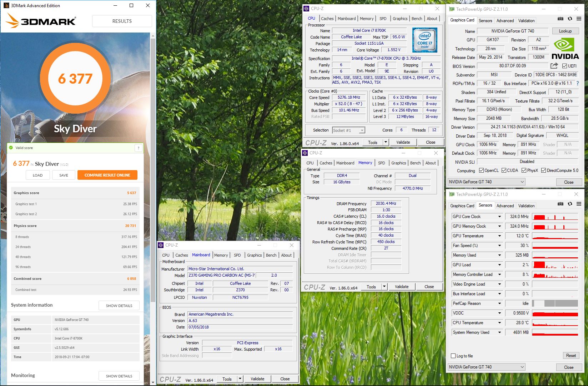
Task: Click the GPU Load sensor graph
Action: 555,265
